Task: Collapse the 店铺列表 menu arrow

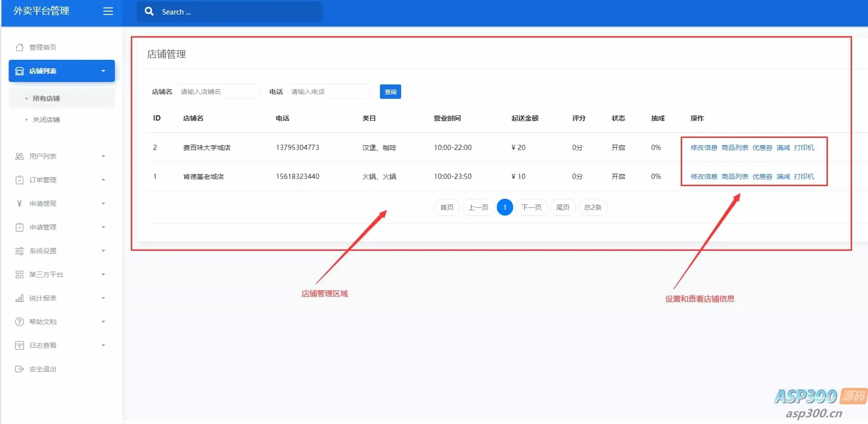Action: point(103,71)
